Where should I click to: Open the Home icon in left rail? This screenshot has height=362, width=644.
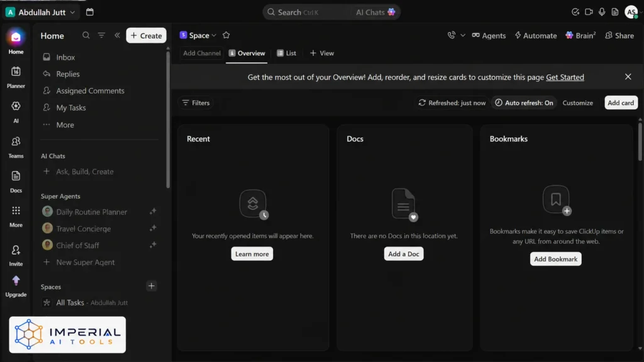(x=16, y=38)
